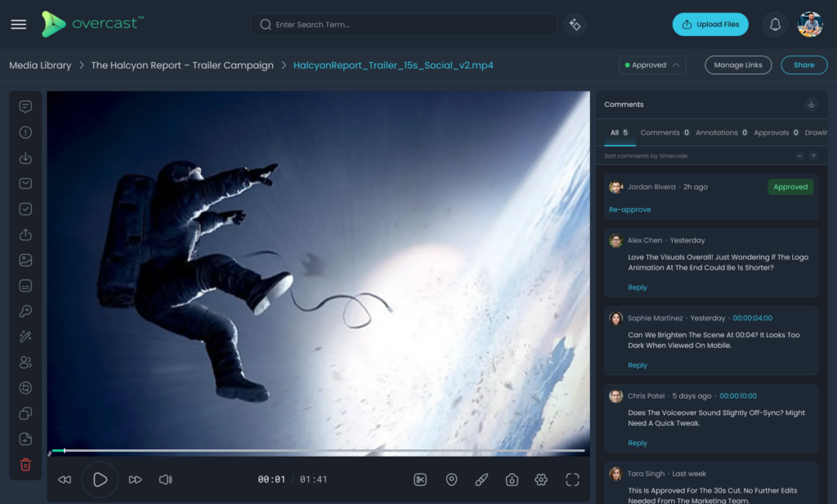Viewport: 837px width, 504px height.
Task: Take a frame snapshot with the camera icon
Action: [512, 479]
